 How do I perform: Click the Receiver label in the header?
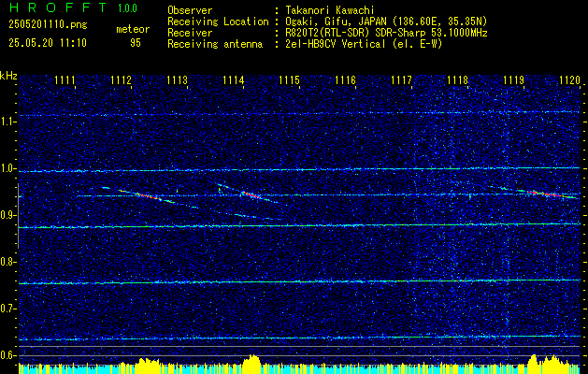pyautogui.click(x=190, y=33)
